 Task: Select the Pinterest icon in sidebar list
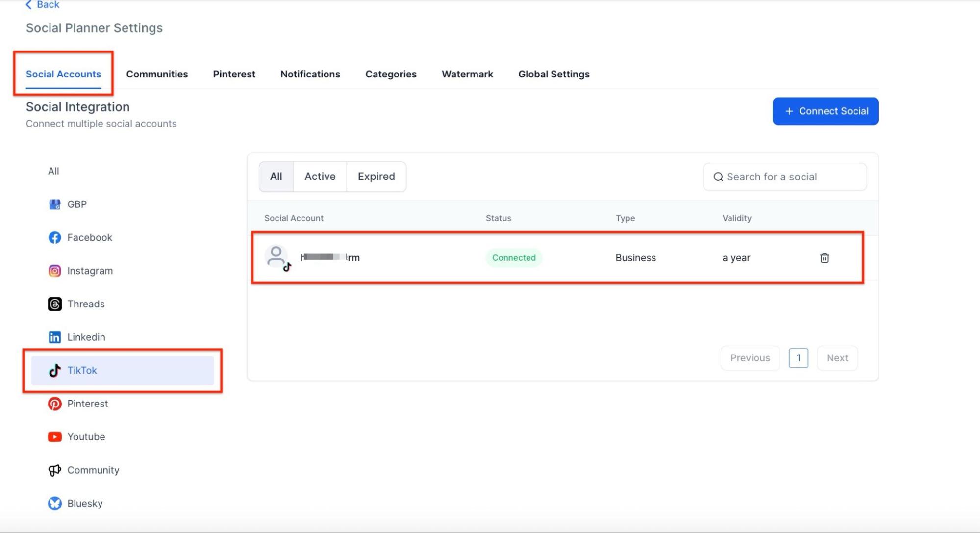[54, 404]
